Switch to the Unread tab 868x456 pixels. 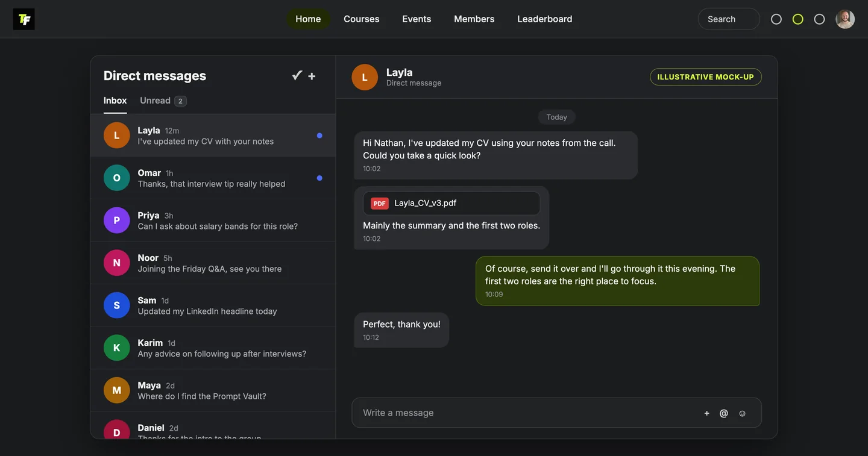tap(163, 101)
